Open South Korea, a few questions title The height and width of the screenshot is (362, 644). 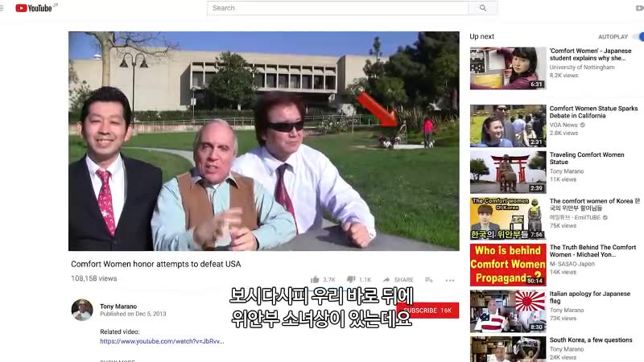591,339
